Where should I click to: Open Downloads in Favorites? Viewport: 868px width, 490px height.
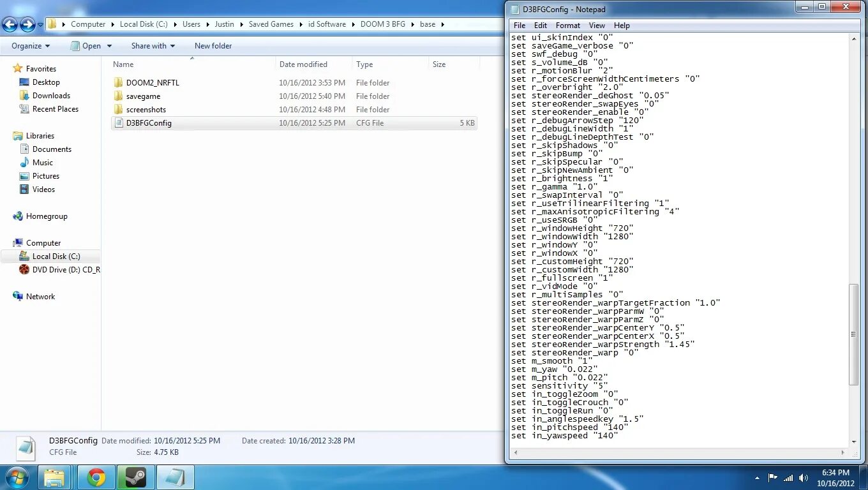coord(51,96)
